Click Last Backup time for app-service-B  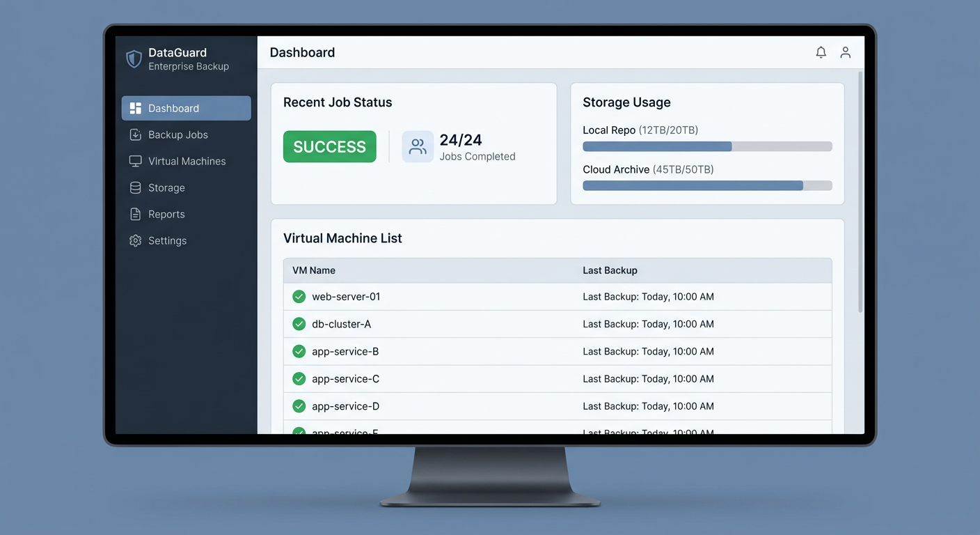click(x=648, y=352)
